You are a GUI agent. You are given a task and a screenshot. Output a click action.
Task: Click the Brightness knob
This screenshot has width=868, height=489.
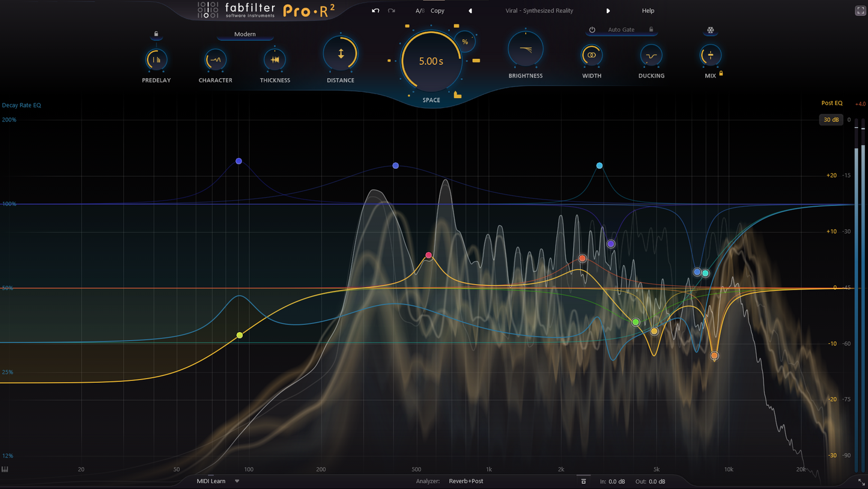click(525, 50)
